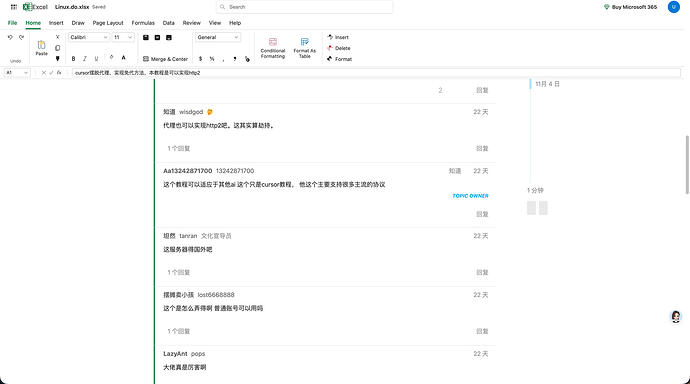Set vertical alignment to bottom

click(169, 37)
